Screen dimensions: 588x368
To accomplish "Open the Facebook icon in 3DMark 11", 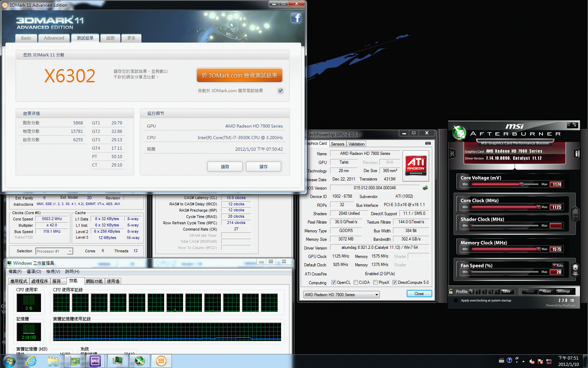I will (296, 18).
